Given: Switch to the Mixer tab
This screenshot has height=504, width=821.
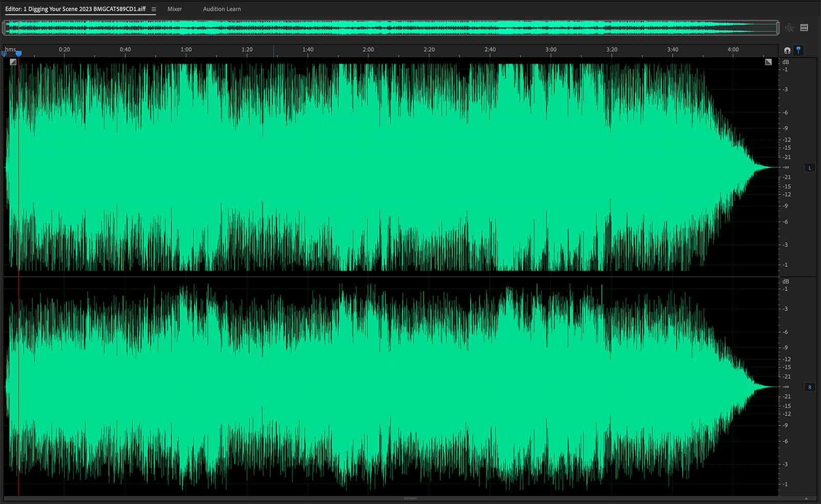Looking at the screenshot, I should (174, 9).
